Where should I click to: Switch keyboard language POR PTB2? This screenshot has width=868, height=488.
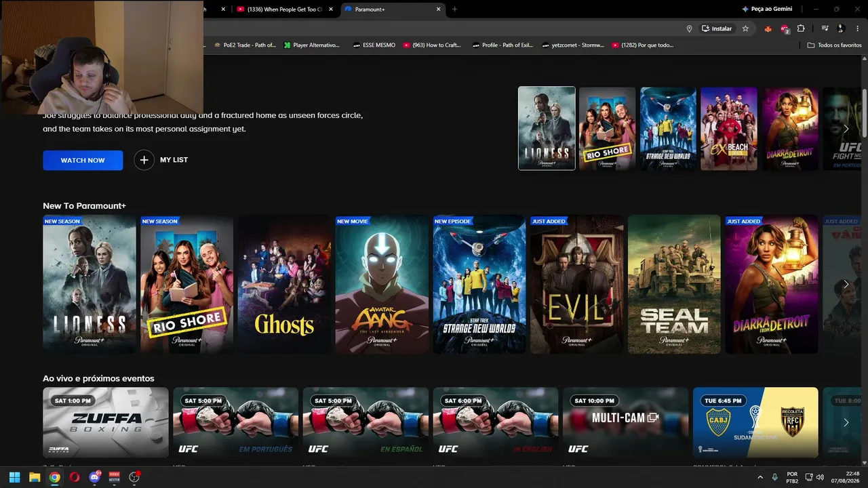coord(792,477)
